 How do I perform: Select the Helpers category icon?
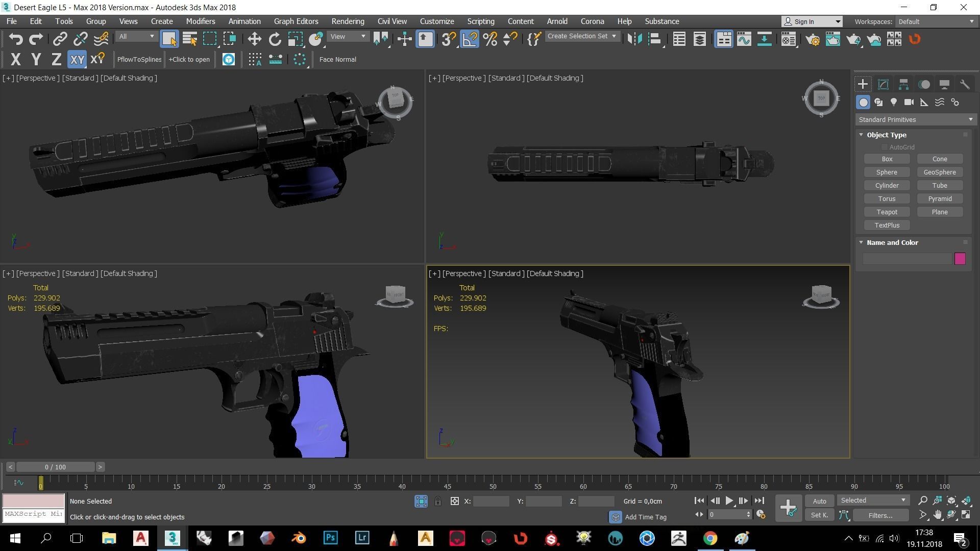click(x=924, y=103)
